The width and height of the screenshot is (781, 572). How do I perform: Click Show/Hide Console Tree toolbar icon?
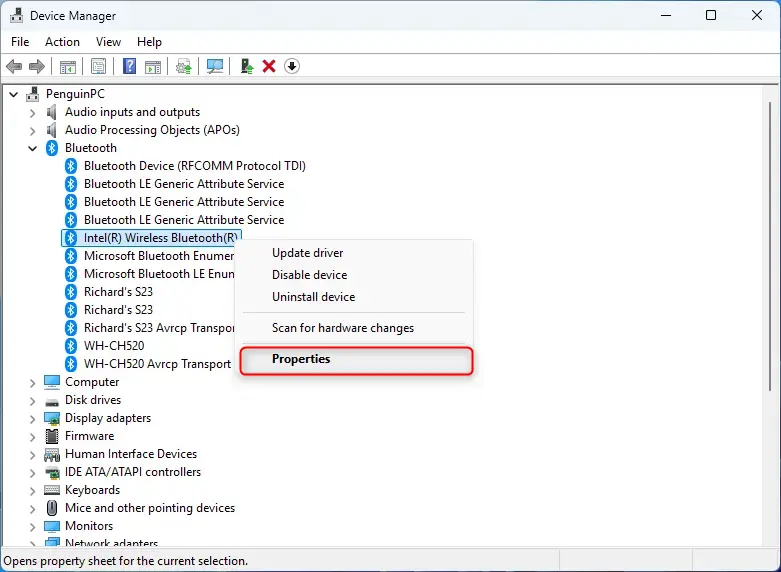[68, 66]
